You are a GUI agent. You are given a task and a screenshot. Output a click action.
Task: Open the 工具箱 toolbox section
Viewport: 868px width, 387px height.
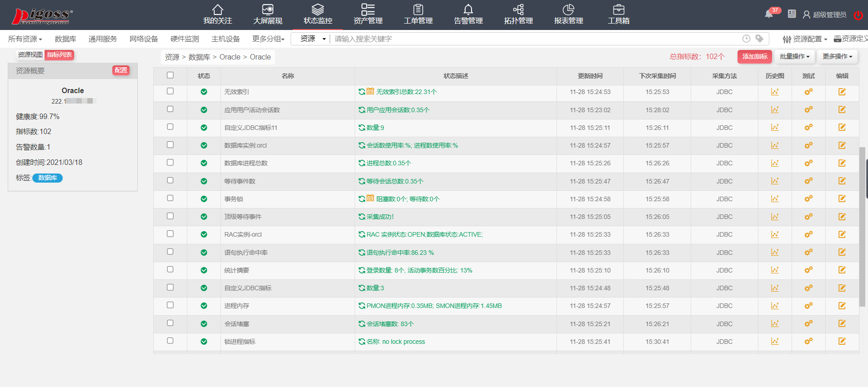[619, 15]
